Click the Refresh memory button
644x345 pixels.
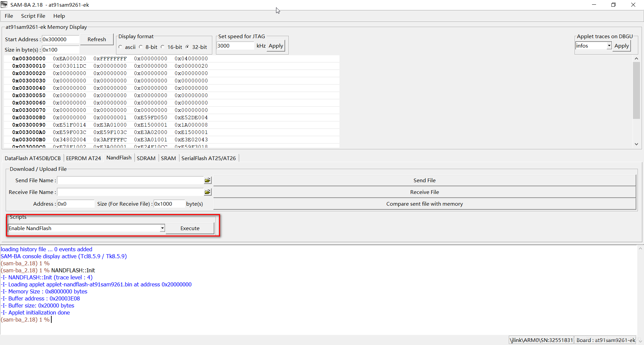point(97,39)
